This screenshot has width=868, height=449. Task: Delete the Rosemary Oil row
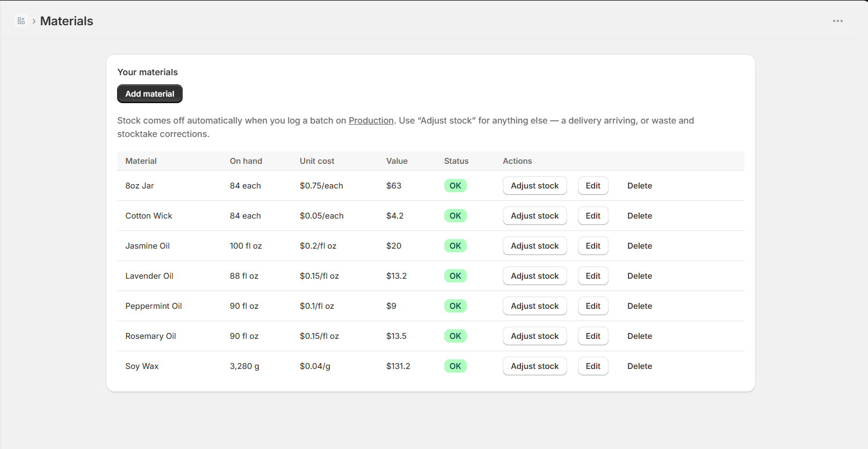point(640,336)
